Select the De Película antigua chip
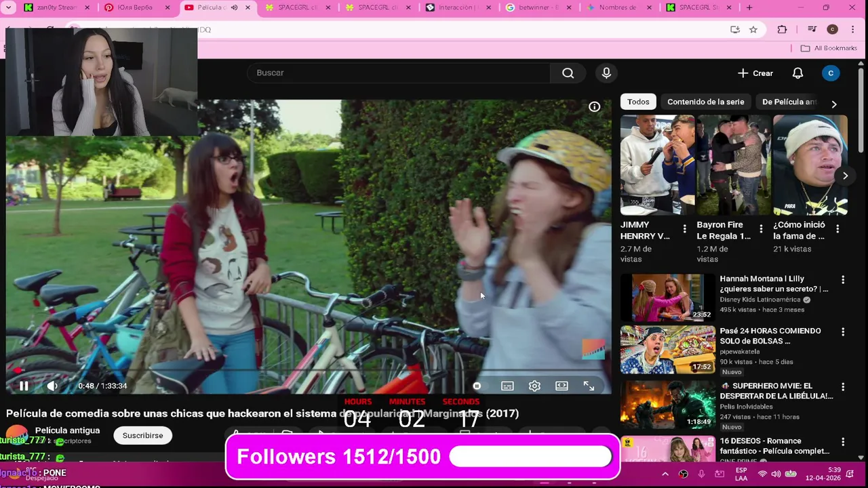 (789, 102)
